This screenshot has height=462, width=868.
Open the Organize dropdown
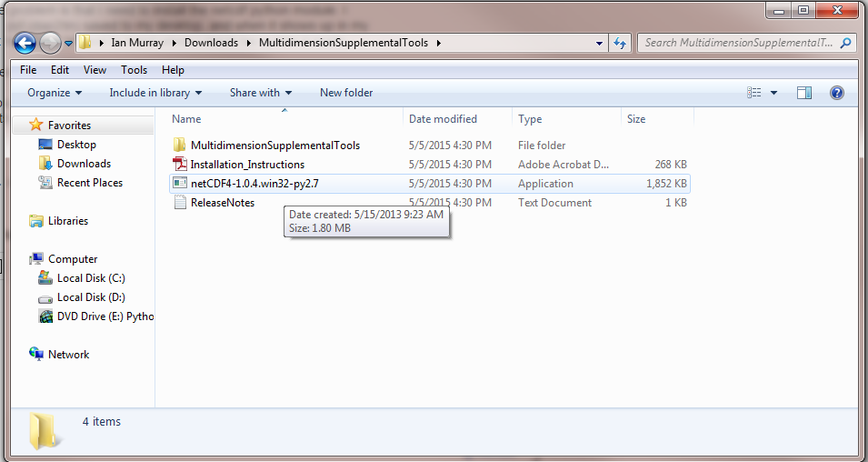click(55, 93)
